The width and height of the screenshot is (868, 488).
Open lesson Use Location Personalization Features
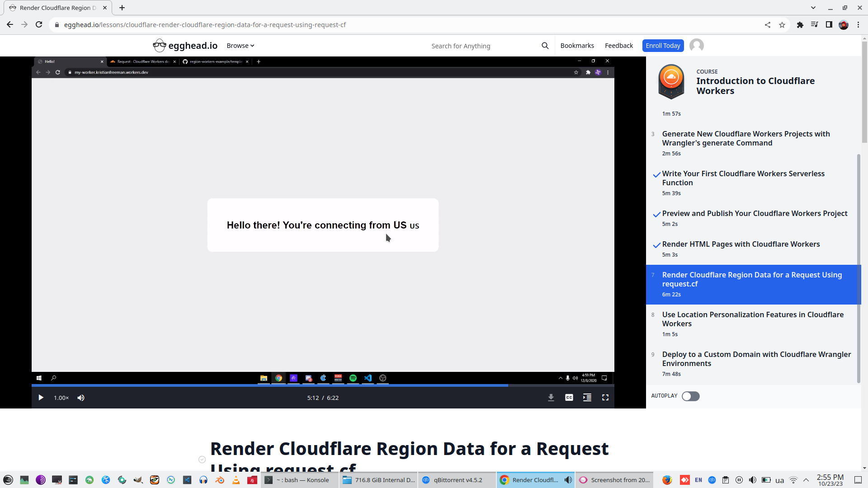(752, 319)
